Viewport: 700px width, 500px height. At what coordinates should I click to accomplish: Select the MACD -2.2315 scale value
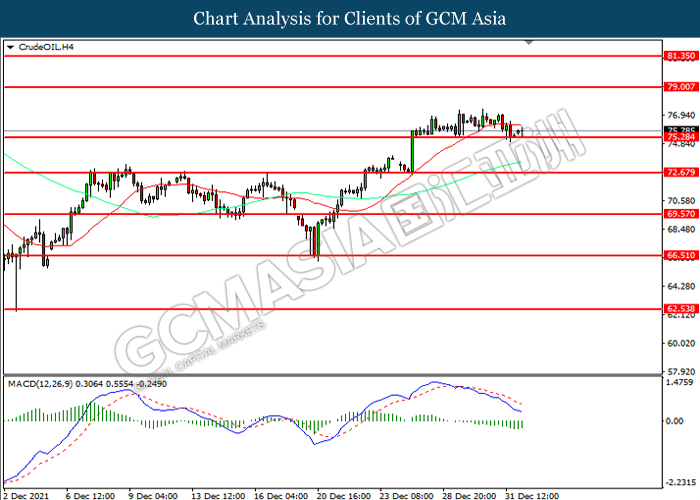[681, 483]
